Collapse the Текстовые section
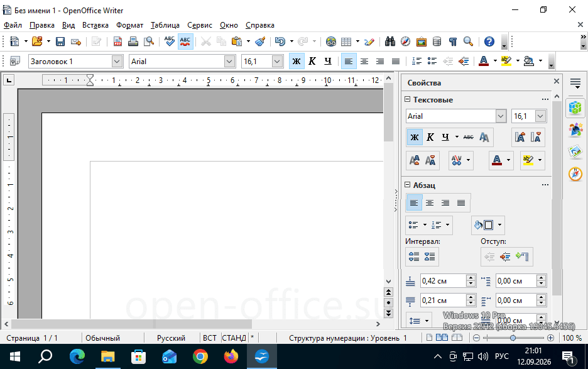Viewport: 588px width, 369px height. [408, 99]
